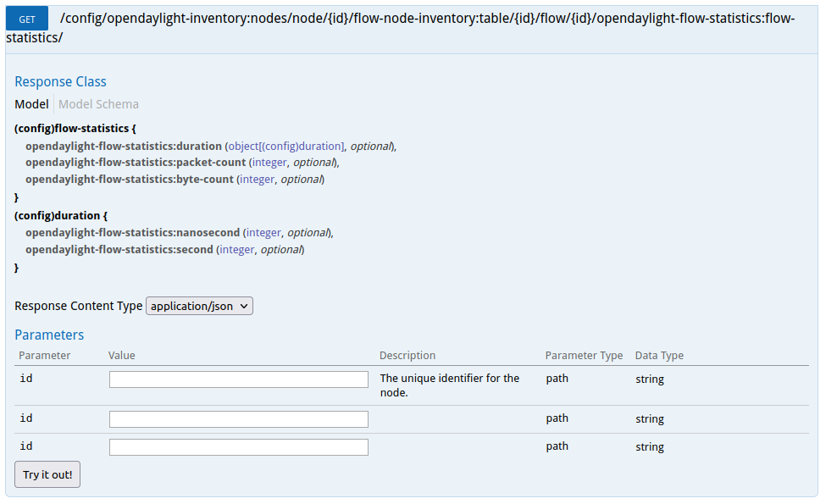Click the node identifier description text
This screenshot has width=837, height=504.
[x=449, y=385]
